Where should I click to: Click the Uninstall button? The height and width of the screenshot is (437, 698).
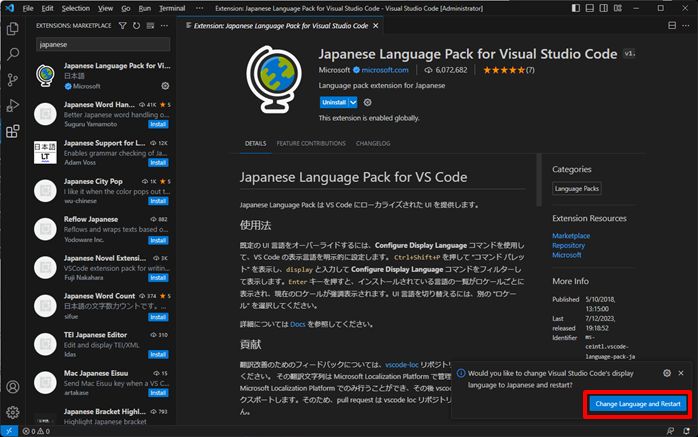(334, 102)
